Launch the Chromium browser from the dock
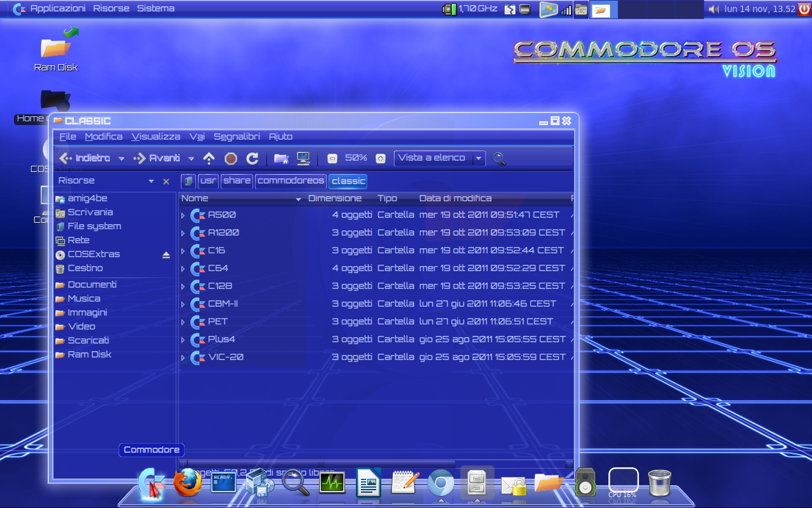812x508 pixels. [x=441, y=483]
